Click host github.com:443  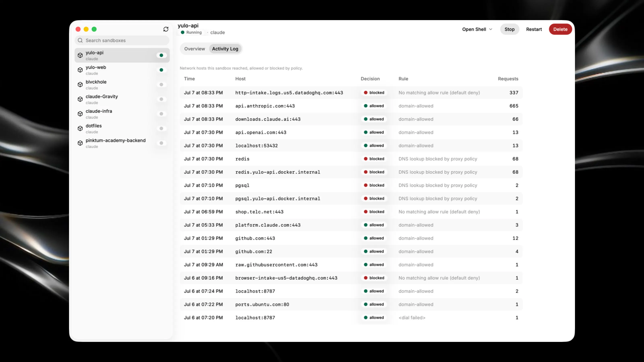click(x=255, y=238)
